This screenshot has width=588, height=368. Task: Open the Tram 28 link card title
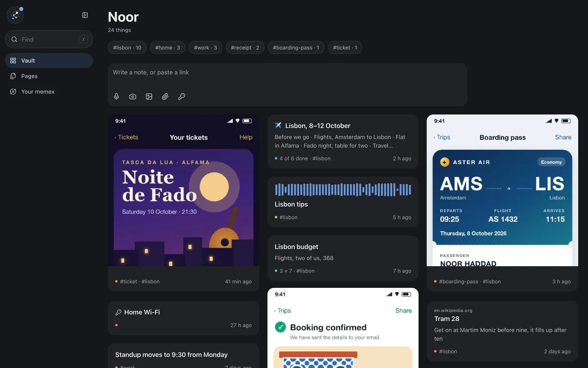tap(447, 319)
